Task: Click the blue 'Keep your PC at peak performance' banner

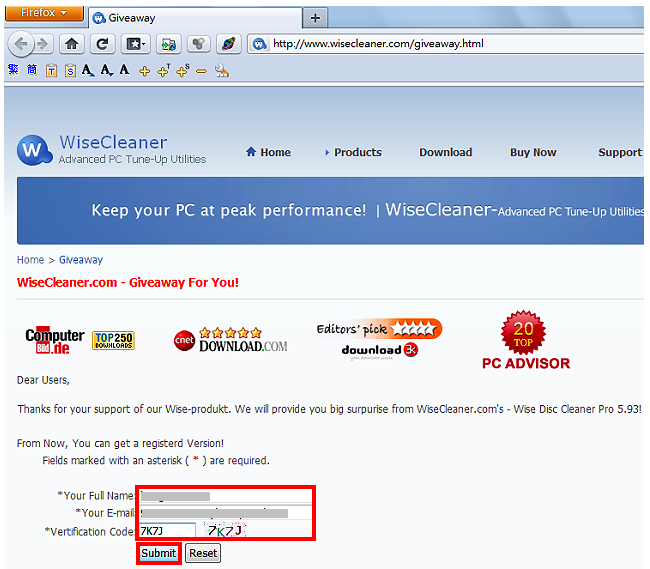Action: coord(330,211)
